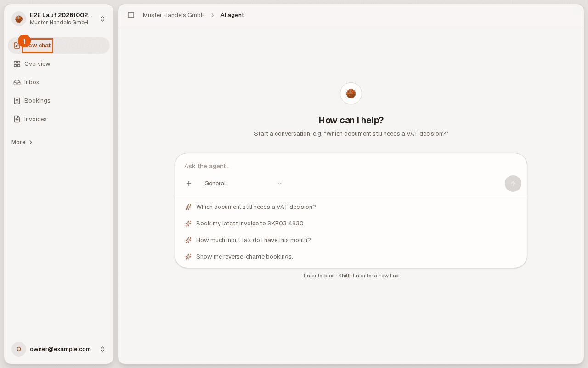Select suggestion Show me reverse-charge bookings

pyautogui.click(x=351, y=257)
